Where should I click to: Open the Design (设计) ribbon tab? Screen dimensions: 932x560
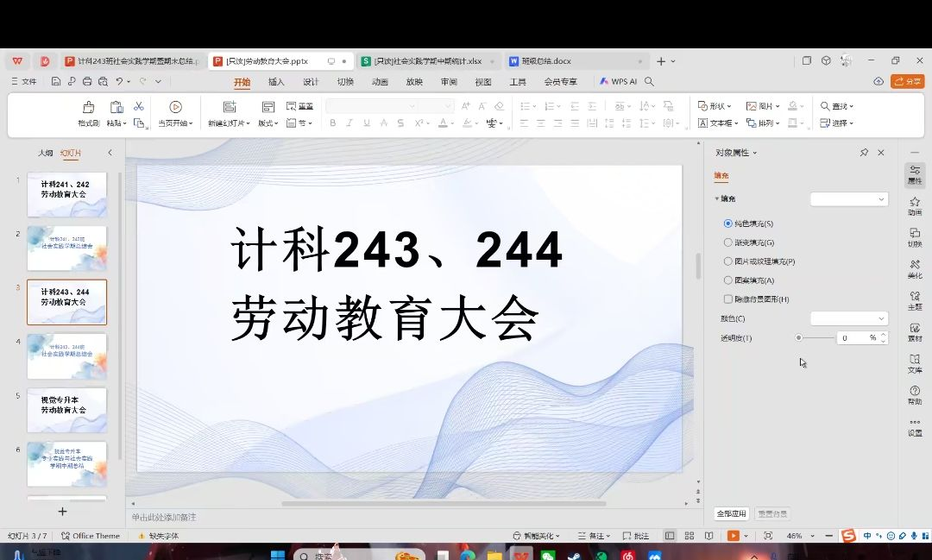pos(311,82)
